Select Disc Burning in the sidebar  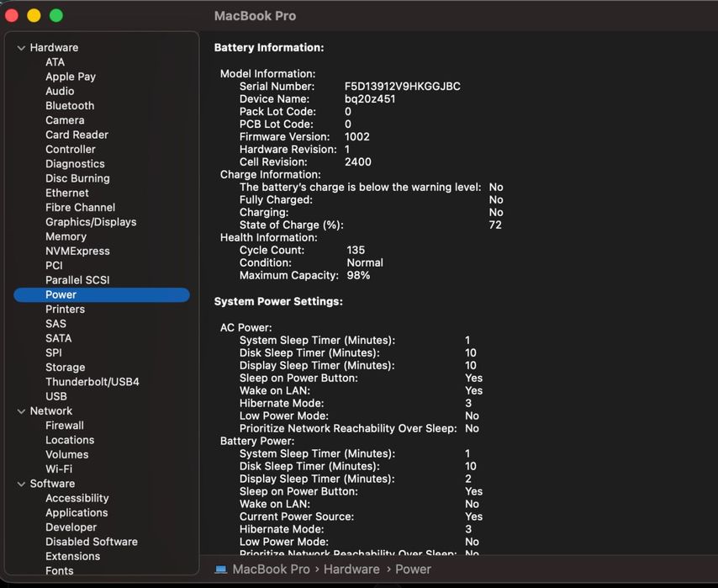point(77,178)
